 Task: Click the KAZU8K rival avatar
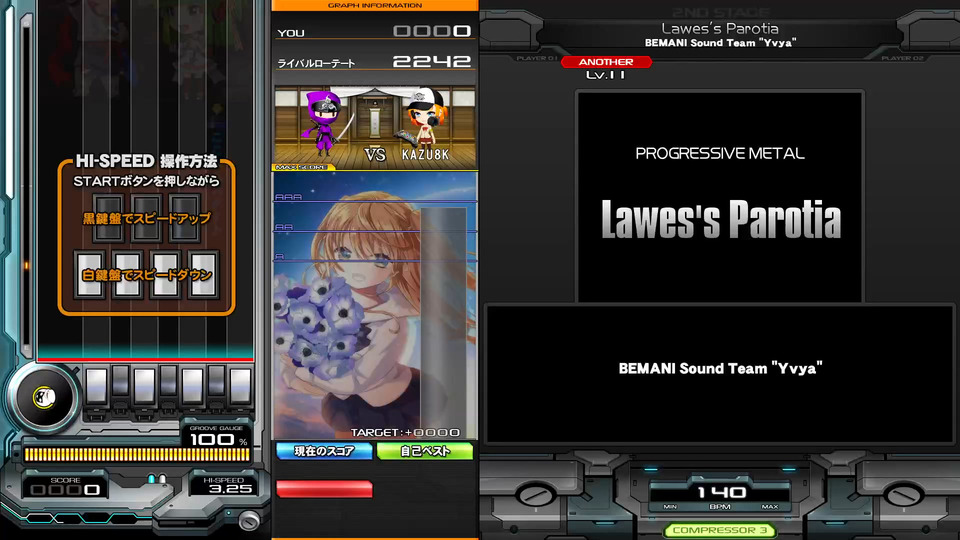pyautogui.click(x=425, y=118)
